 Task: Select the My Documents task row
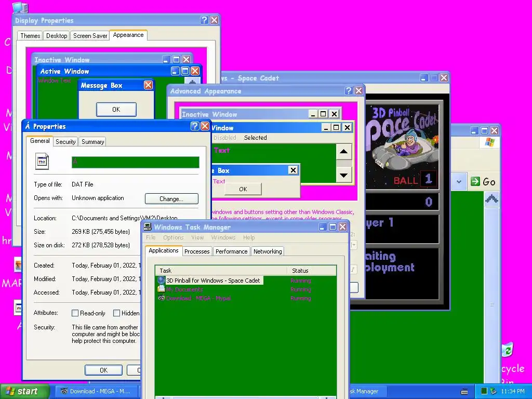point(245,289)
